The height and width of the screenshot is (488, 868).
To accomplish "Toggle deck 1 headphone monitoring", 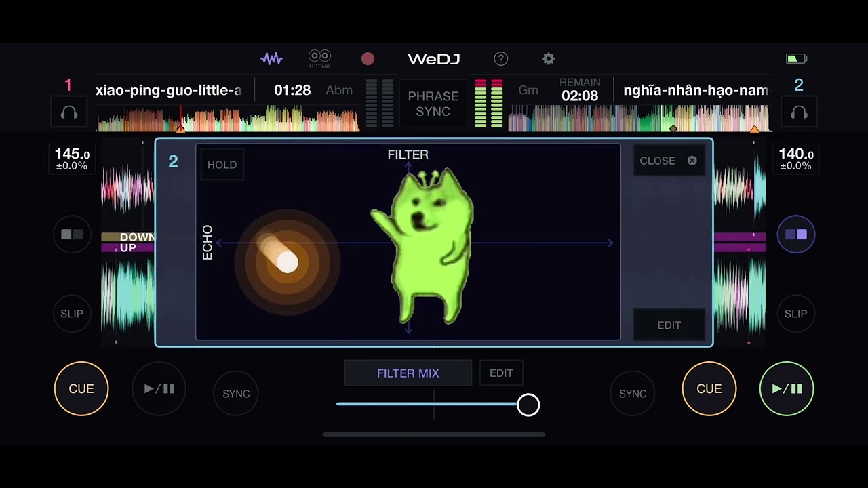I will (69, 113).
